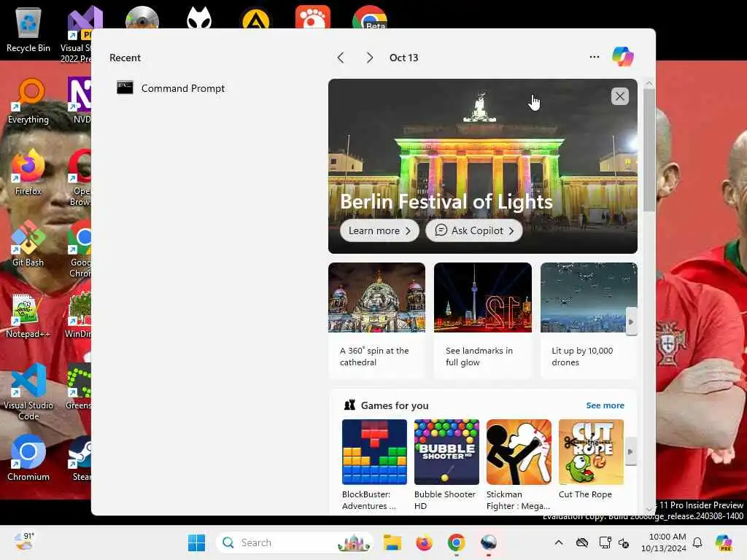Screen dimensions: 747x560
Task: Show more highlight cards arrow
Action: coord(631,322)
